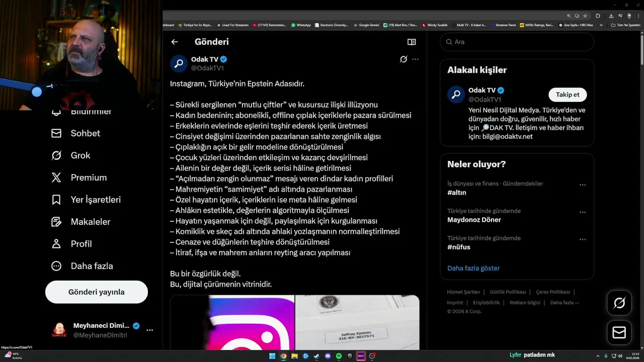The height and width of the screenshot is (362, 644).
Task: Open more options for Maydonoz Döner trend
Action: point(583,212)
